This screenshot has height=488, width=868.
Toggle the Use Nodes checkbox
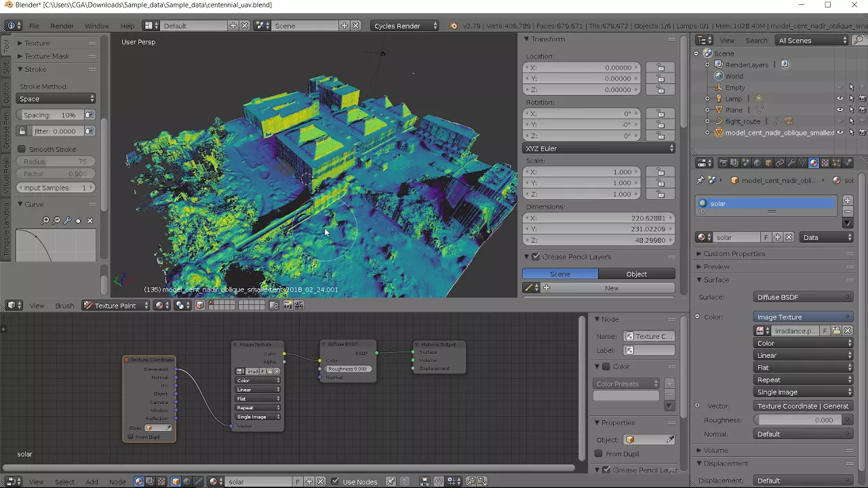click(335, 481)
